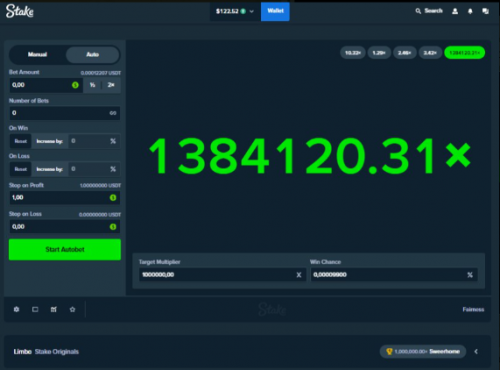Click the percent icon in Win Chance

click(x=470, y=275)
